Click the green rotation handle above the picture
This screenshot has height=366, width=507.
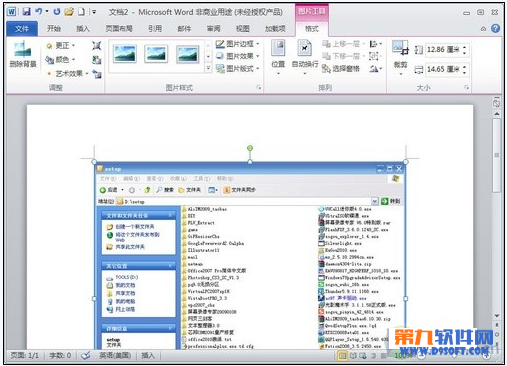coord(250,148)
